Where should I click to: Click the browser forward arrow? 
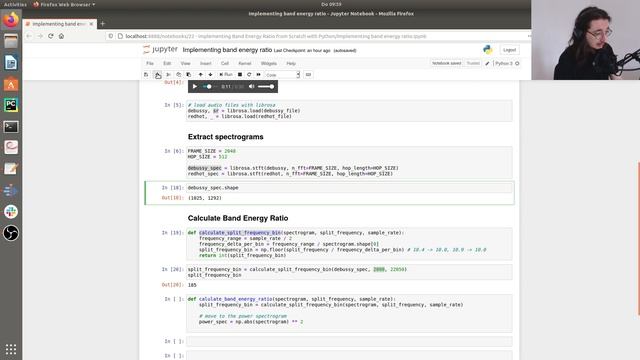(40, 36)
